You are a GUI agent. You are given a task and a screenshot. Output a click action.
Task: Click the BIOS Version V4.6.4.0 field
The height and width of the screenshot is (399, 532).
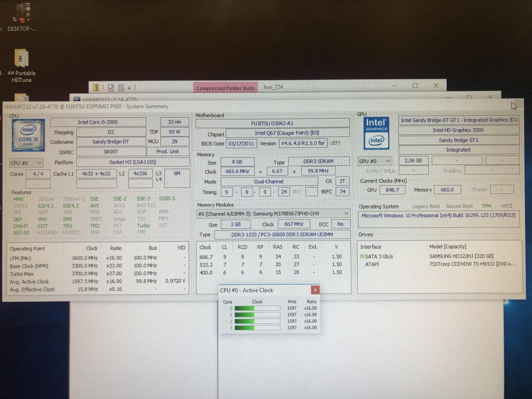303,143
